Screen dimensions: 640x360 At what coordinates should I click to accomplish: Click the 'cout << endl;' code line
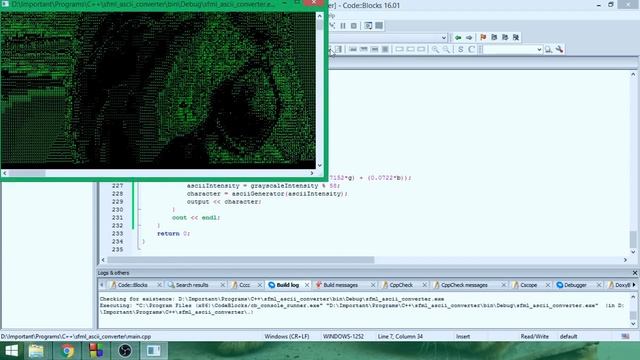[196, 218]
